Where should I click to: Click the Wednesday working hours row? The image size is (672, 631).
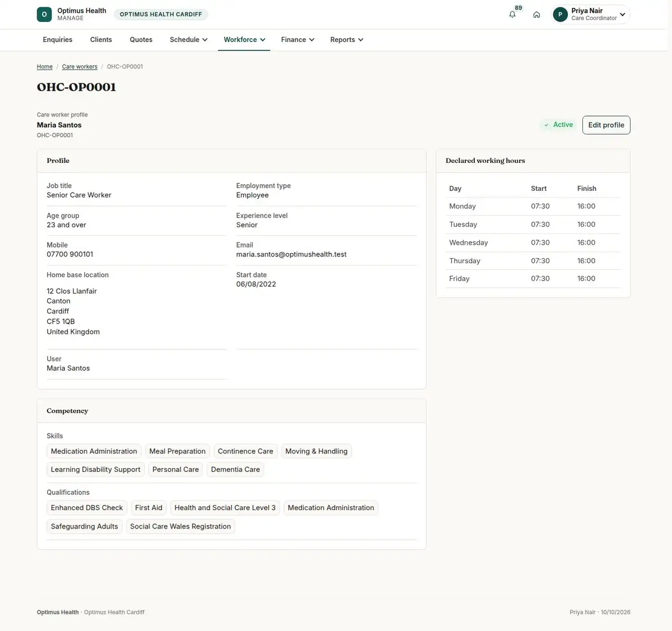[533, 242]
